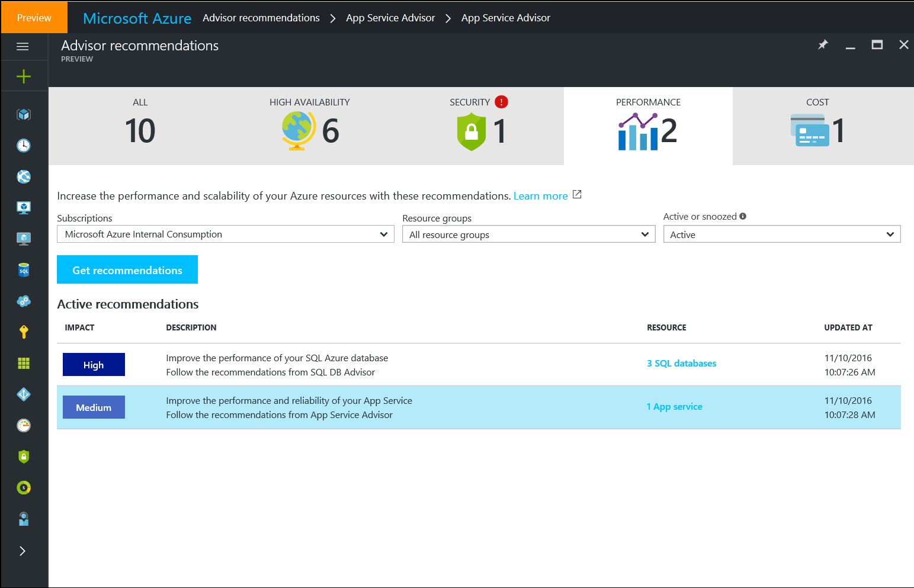Image resolution: width=914 pixels, height=588 pixels.
Task: Open the virtual machines monitor sidebar icon
Action: coord(24,239)
